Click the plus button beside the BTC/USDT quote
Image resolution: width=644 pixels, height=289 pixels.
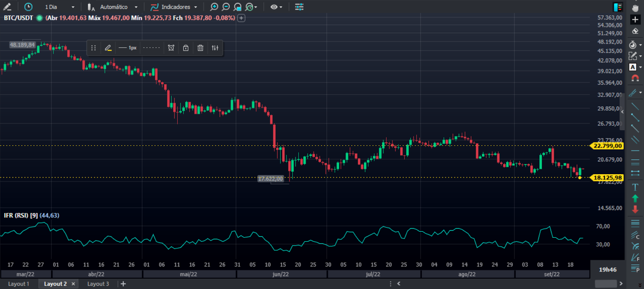click(241, 18)
